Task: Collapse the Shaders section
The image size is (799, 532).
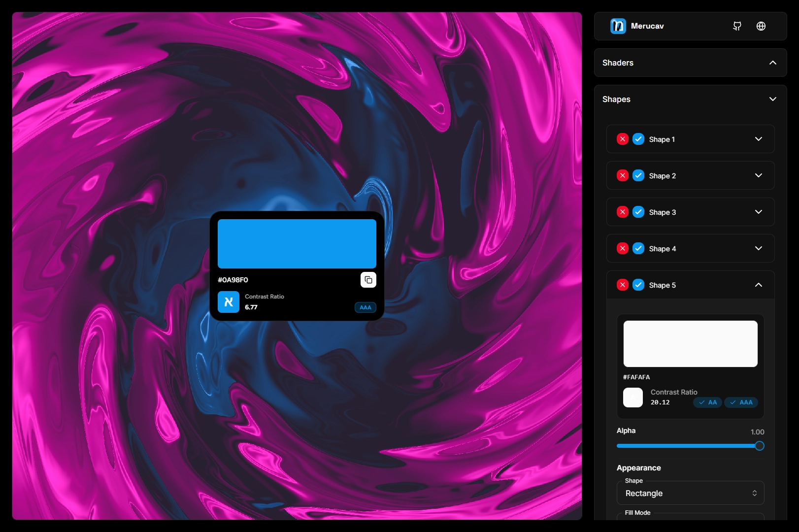Action: (x=773, y=63)
